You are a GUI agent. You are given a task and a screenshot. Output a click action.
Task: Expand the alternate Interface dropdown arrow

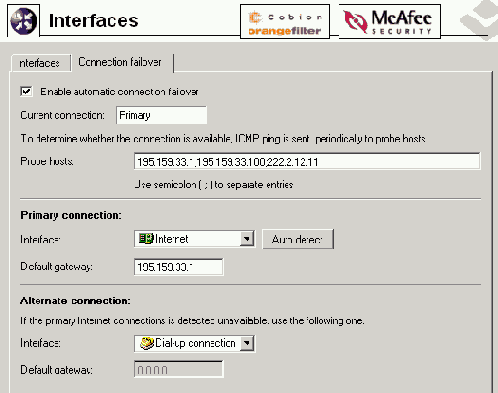click(247, 343)
